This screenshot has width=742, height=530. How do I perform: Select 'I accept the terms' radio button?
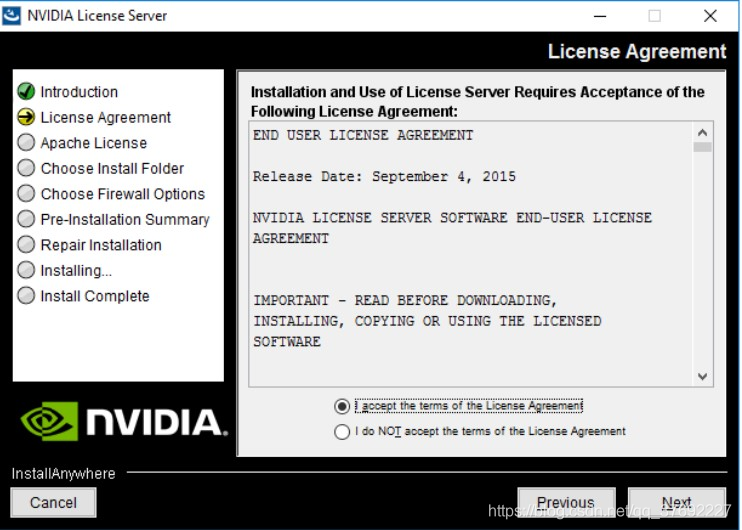(x=342, y=406)
